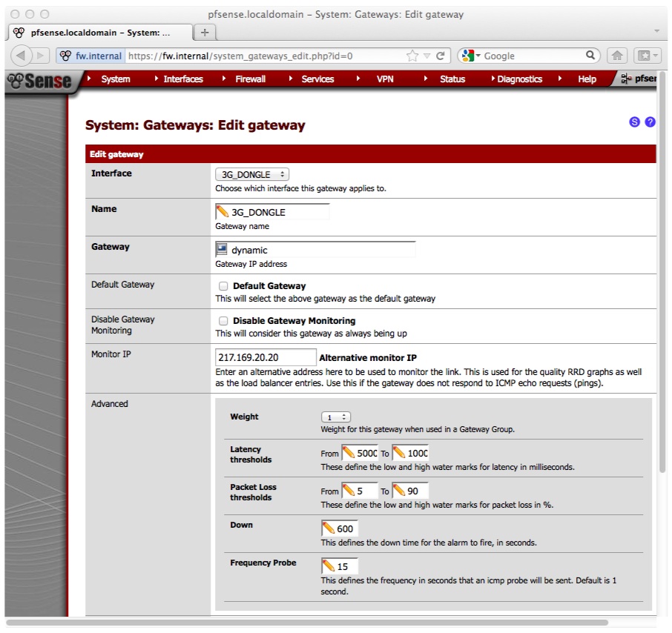Viewport: 672px width, 633px height.
Task: Open the Diagnostics menu
Action: (x=519, y=79)
